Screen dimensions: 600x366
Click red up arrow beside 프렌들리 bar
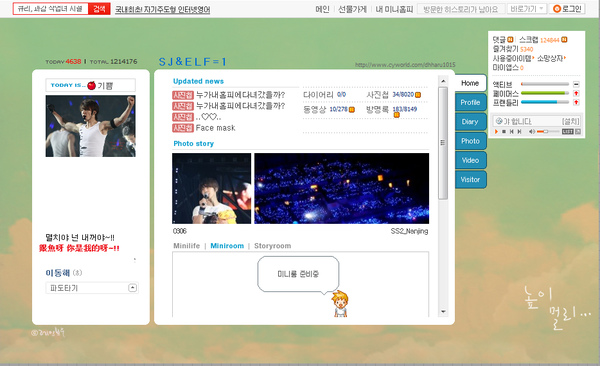tap(576, 102)
